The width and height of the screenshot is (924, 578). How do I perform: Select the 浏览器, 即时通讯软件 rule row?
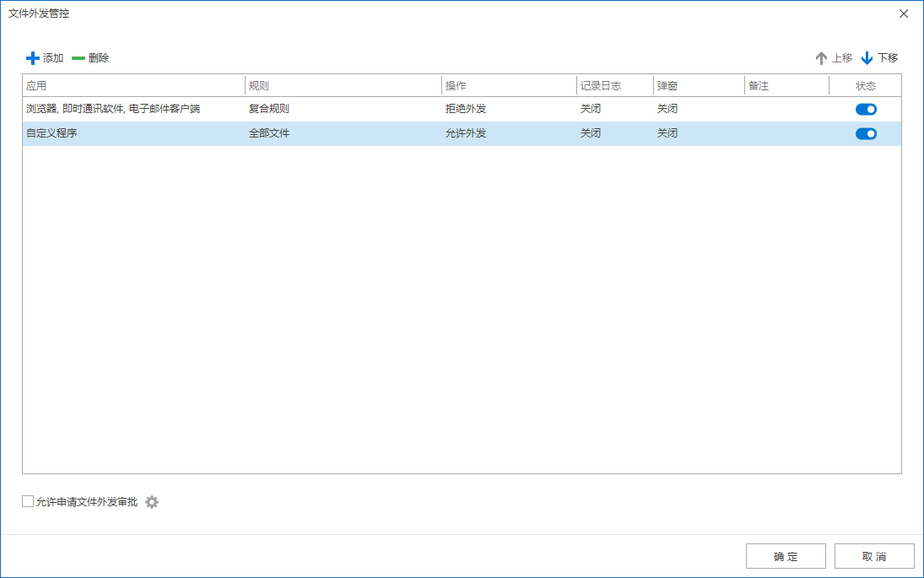click(113, 109)
